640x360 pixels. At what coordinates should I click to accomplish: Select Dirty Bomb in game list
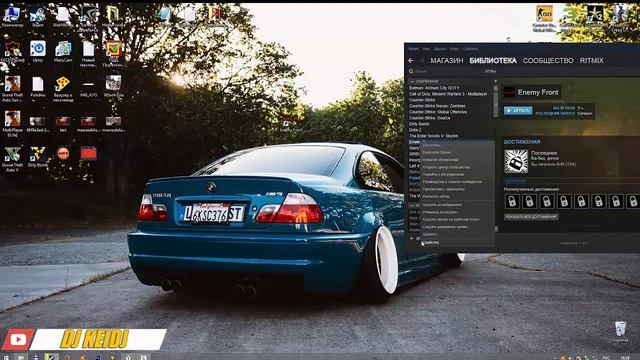point(419,124)
